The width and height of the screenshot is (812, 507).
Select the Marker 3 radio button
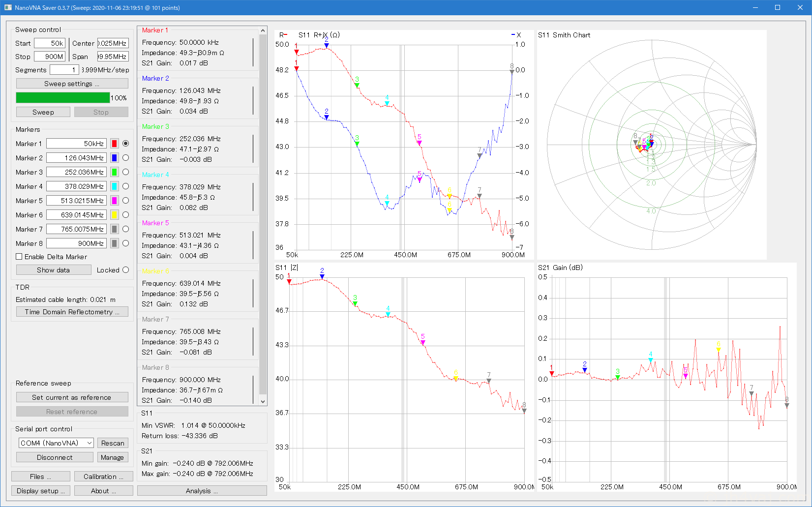pyautogui.click(x=125, y=172)
